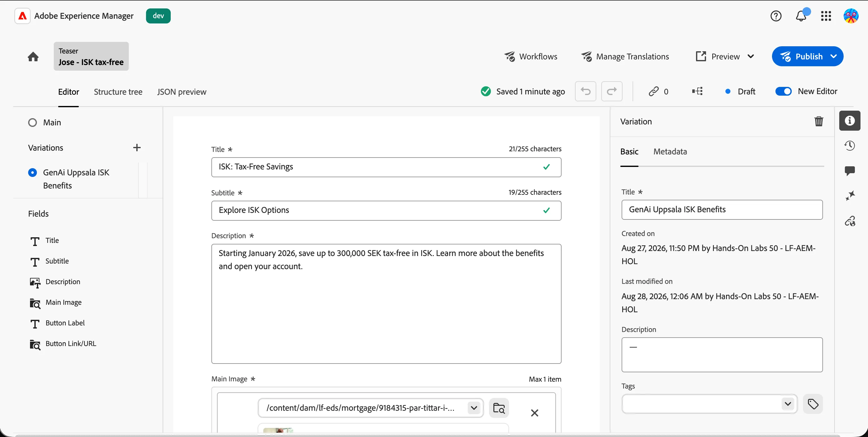The height and width of the screenshot is (437, 868).
Task: Expand the Main Image path dropdown
Action: (474, 408)
